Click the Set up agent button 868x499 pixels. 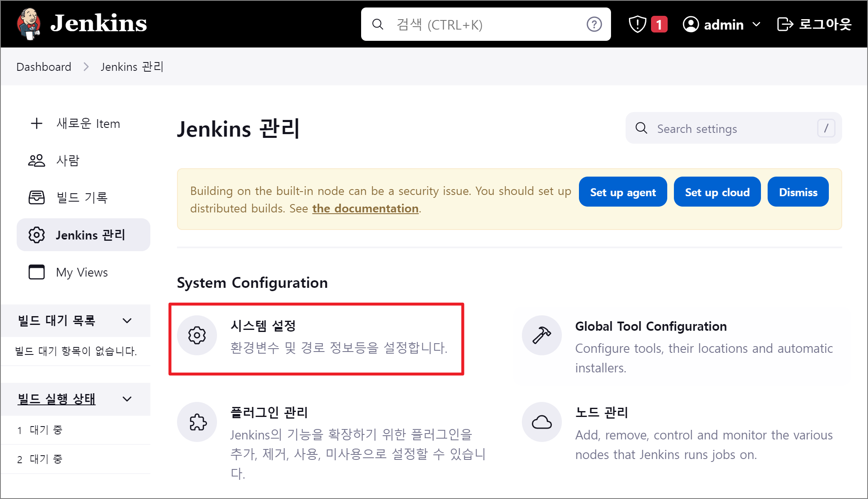[x=623, y=192]
